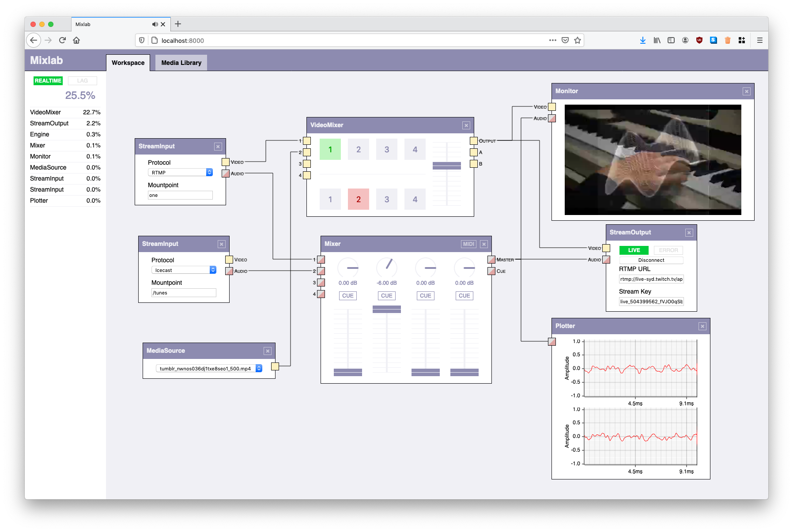This screenshot has width=793, height=532.
Task: Mute the Mixlab tab audio
Action: point(155,24)
